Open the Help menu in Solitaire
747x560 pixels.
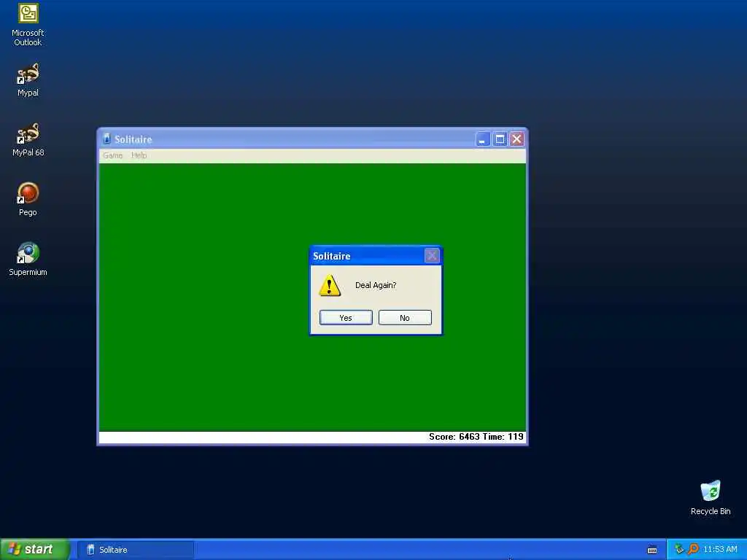139,155
